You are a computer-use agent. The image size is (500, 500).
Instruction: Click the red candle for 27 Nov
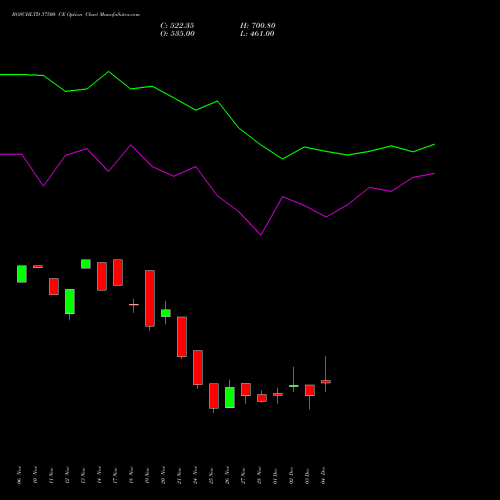[x=246, y=389]
